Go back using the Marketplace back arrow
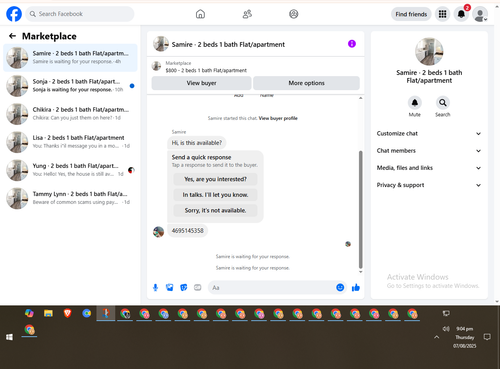This screenshot has width=500, height=369. point(12,36)
